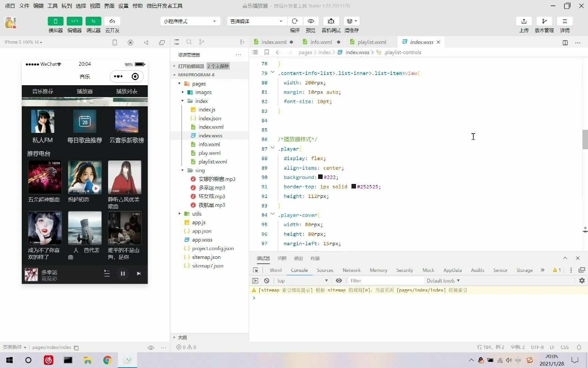Open the search icon in sidebar
This screenshot has height=368, width=588.
coord(189,42)
